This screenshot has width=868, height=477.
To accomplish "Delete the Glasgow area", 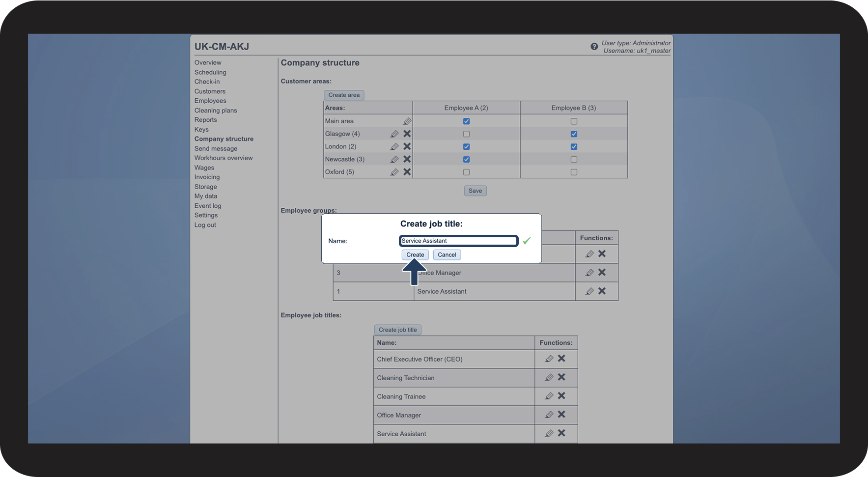I will click(x=407, y=134).
